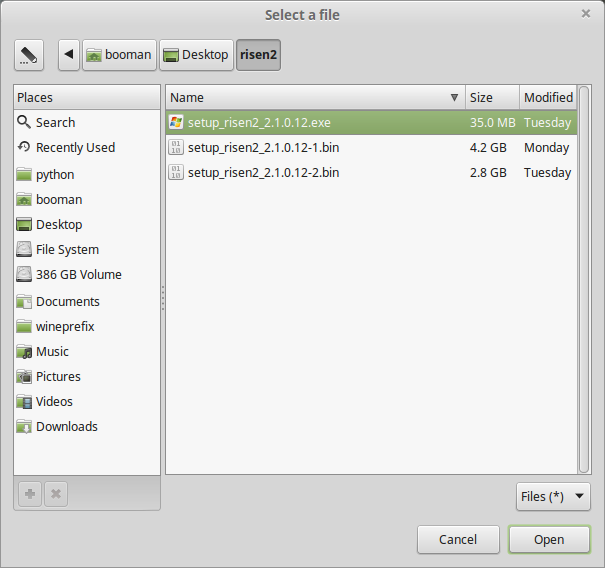Open the 386 GB Volume drive
Image resolution: width=605 pixels, height=568 pixels.
[x=87, y=274]
